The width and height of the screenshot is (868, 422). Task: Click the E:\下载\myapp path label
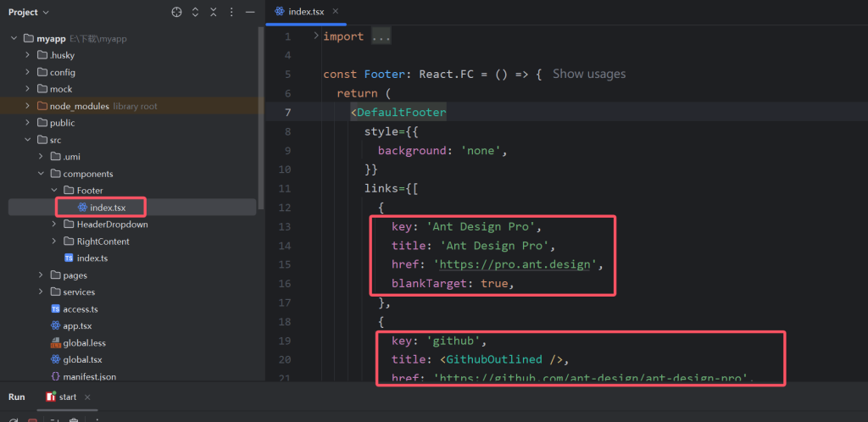tap(98, 39)
